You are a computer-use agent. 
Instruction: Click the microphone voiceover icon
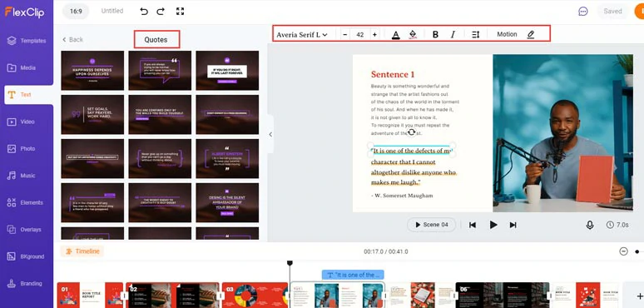point(590,225)
